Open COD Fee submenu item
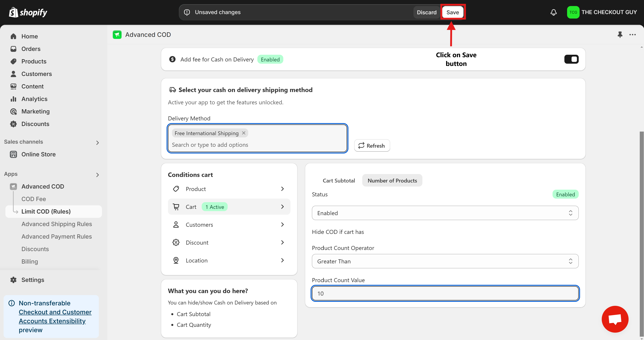This screenshot has height=340, width=644. click(x=34, y=199)
